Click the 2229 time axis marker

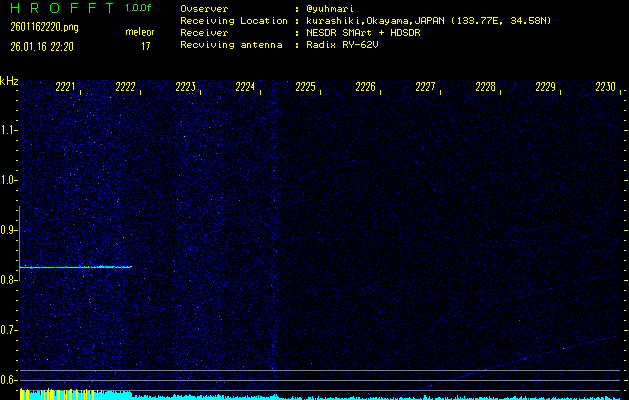point(546,87)
